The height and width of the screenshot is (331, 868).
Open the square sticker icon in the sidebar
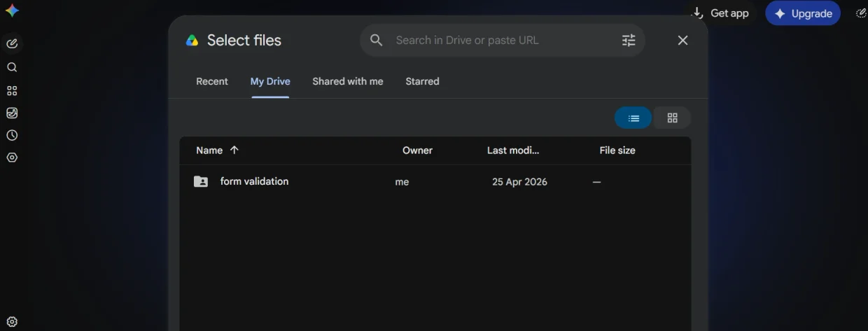(x=12, y=113)
